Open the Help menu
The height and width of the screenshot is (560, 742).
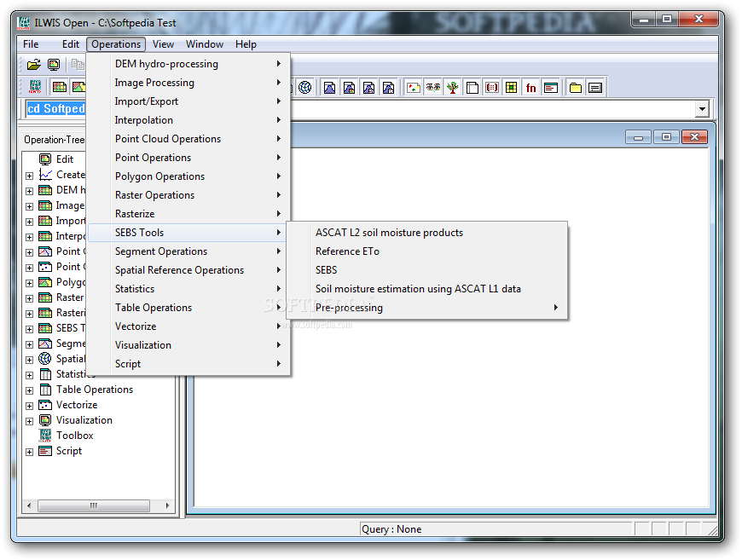[x=246, y=44]
